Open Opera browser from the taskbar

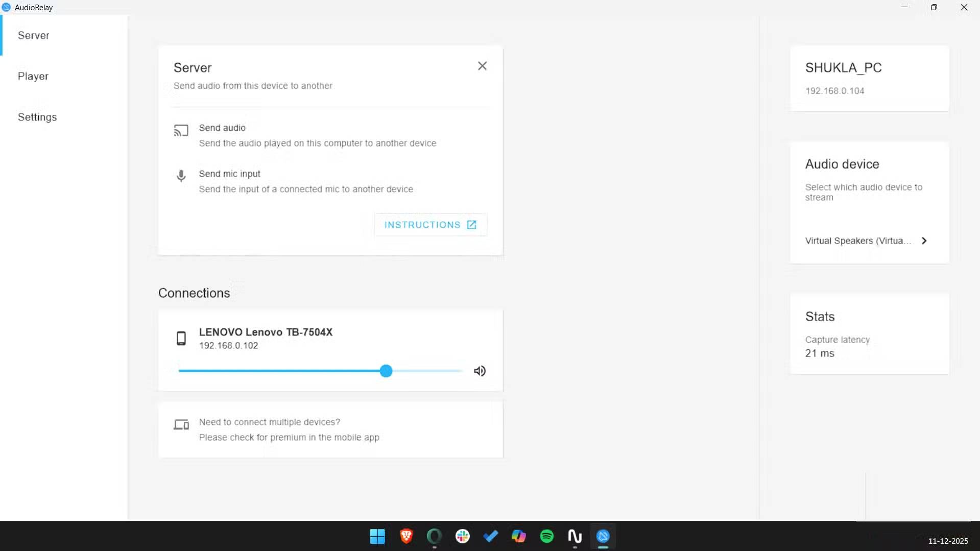[x=434, y=537]
